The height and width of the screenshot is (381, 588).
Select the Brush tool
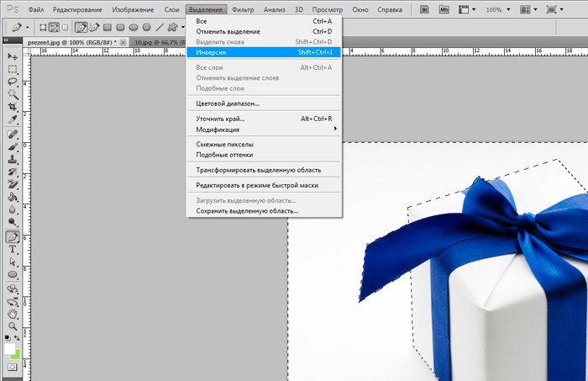(13, 146)
